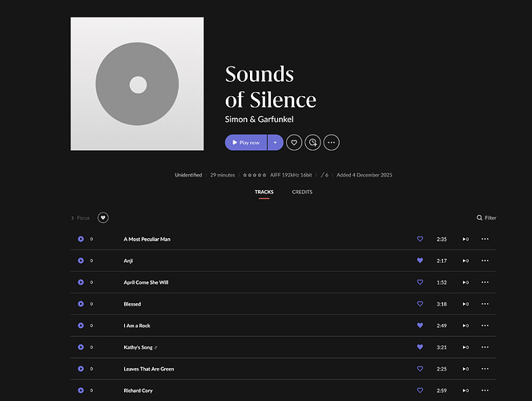This screenshot has height=401, width=532.
Task: Click the 2:35 duration of A Most Peculiar Man
Action: coord(441,239)
